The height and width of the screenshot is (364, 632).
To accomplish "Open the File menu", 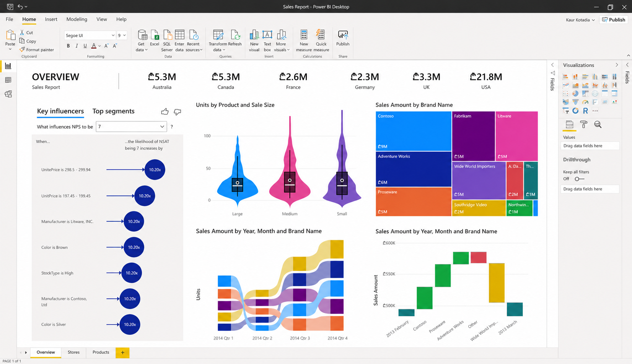I will pyautogui.click(x=10, y=19).
